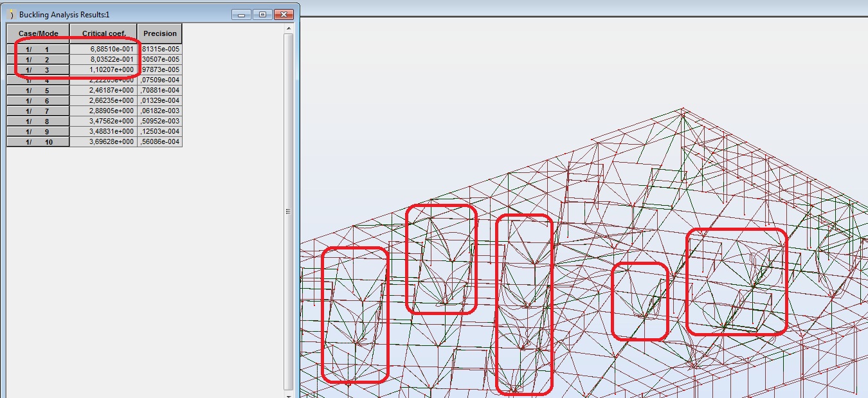The image size is (868, 398).
Task: Click precision cell ,50952e-003
Action: (x=160, y=121)
